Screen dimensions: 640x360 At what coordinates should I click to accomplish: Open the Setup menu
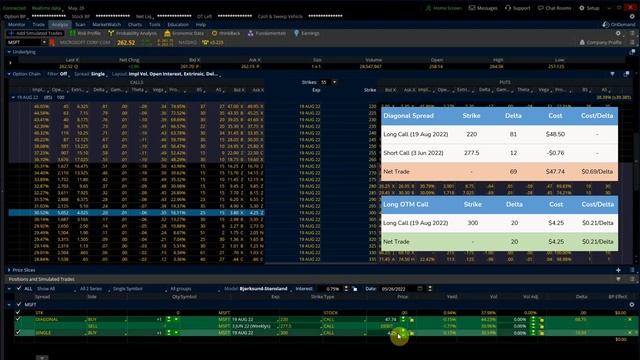[589, 8]
